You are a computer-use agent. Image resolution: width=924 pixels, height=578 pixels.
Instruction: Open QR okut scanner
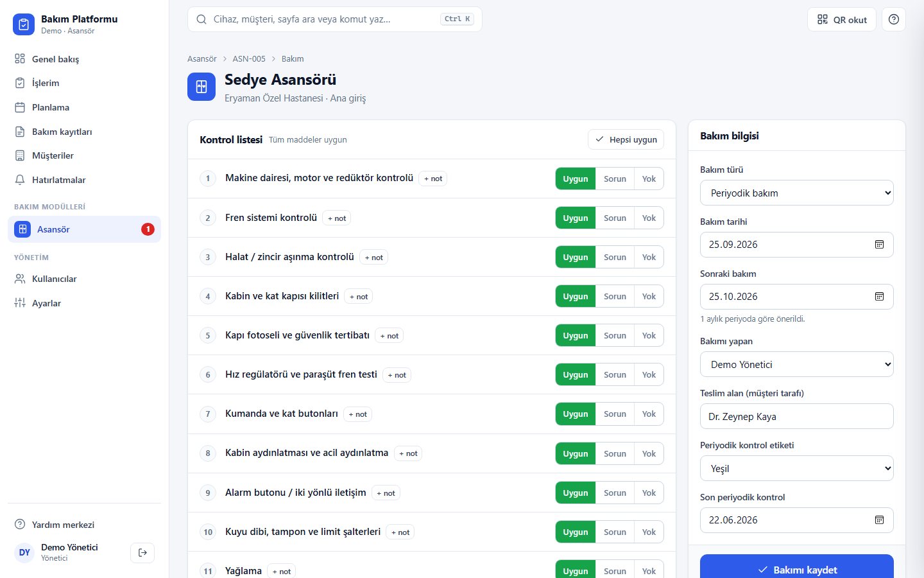click(842, 19)
